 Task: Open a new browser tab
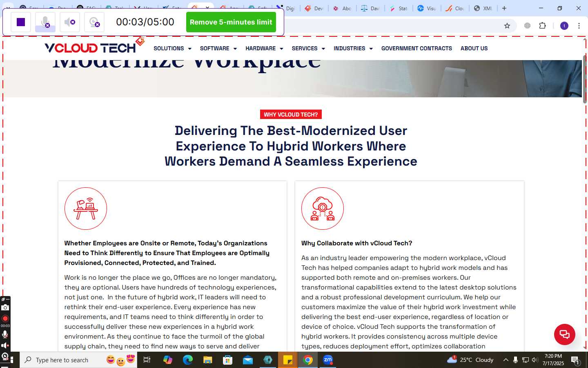click(504, 8)
